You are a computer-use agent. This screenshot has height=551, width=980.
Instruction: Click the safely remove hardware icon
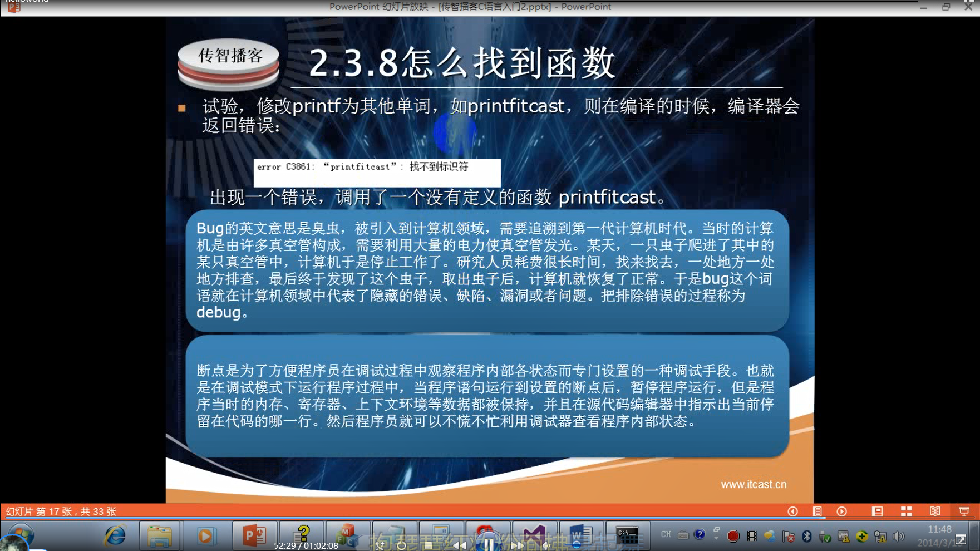click(825, 536)
